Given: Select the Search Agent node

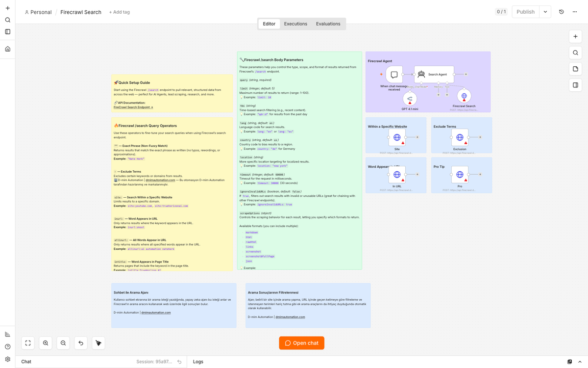Looking at the screenshot, I should [434, 75].
